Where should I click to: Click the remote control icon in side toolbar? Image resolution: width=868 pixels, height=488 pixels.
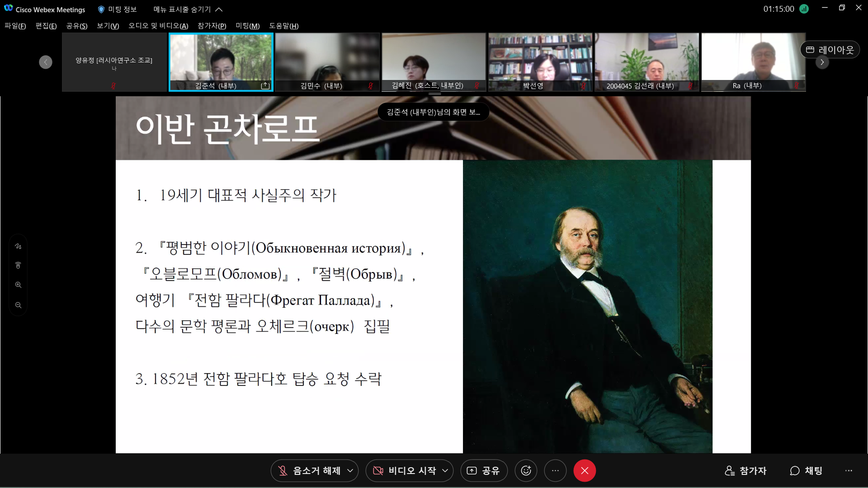(18, 266)
